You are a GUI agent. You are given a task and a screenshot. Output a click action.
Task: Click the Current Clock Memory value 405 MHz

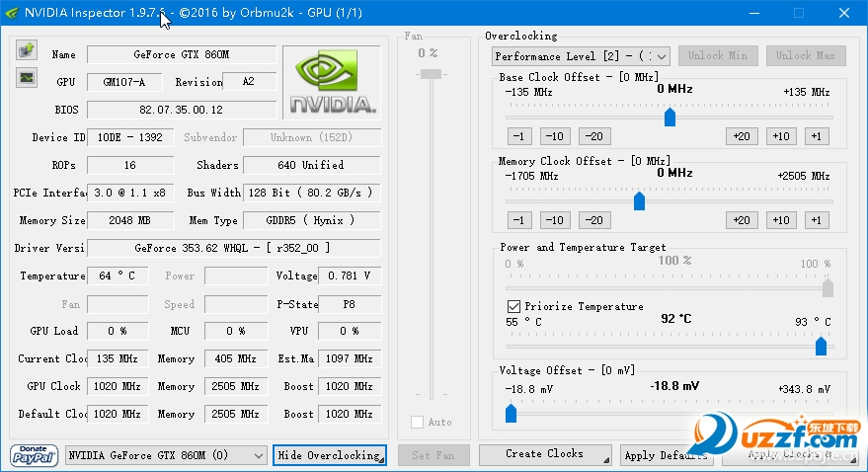(x=236, y=358)
